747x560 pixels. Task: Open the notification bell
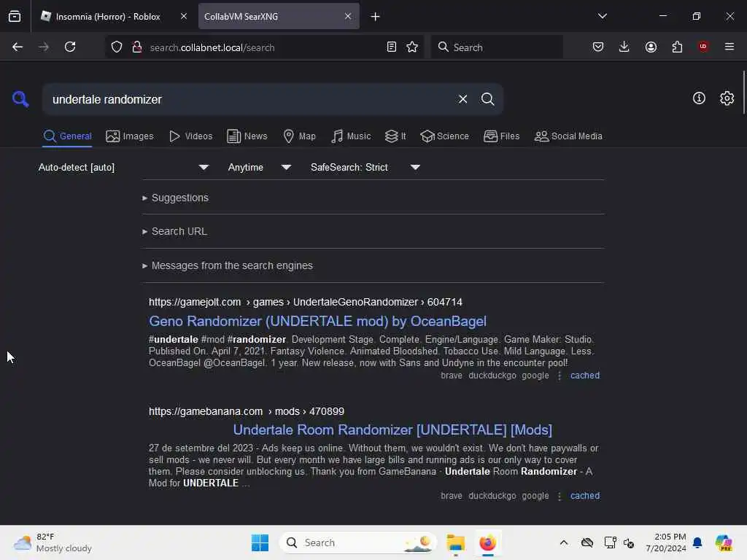click(x=697, y=542)
